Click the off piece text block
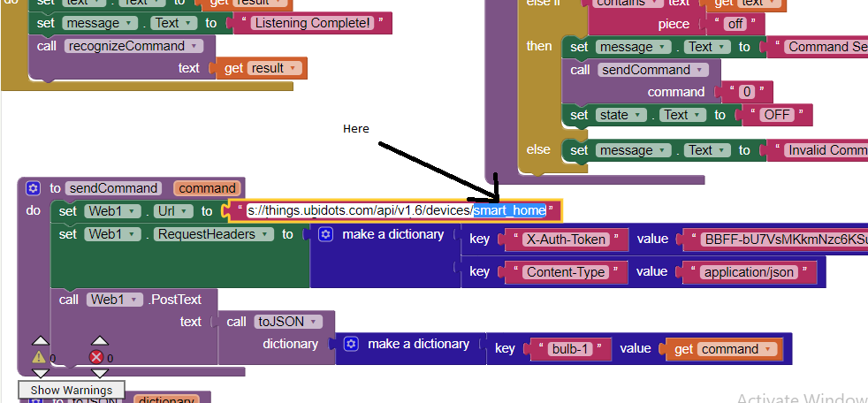The height and width of the screenshot is (403, 868). point(735,25)
